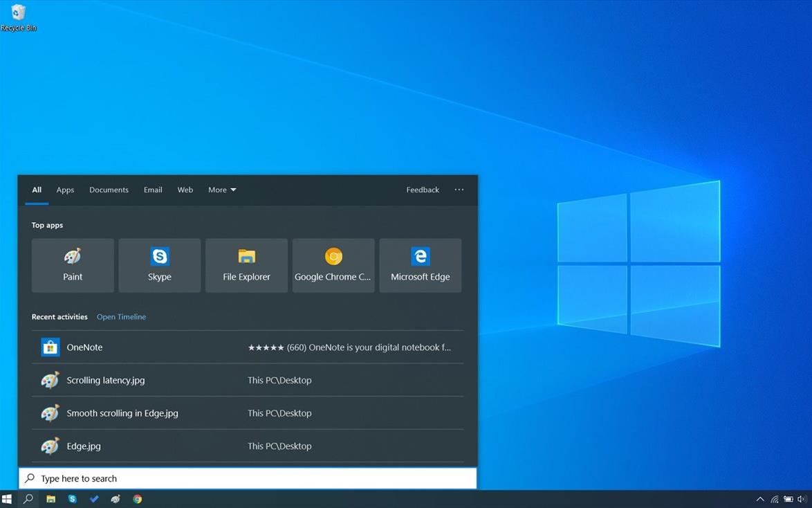This screenshot has height=508, width=812.
Task: Open the 'Scrolling latency.jpg' recent file
Action: (248, 380)
